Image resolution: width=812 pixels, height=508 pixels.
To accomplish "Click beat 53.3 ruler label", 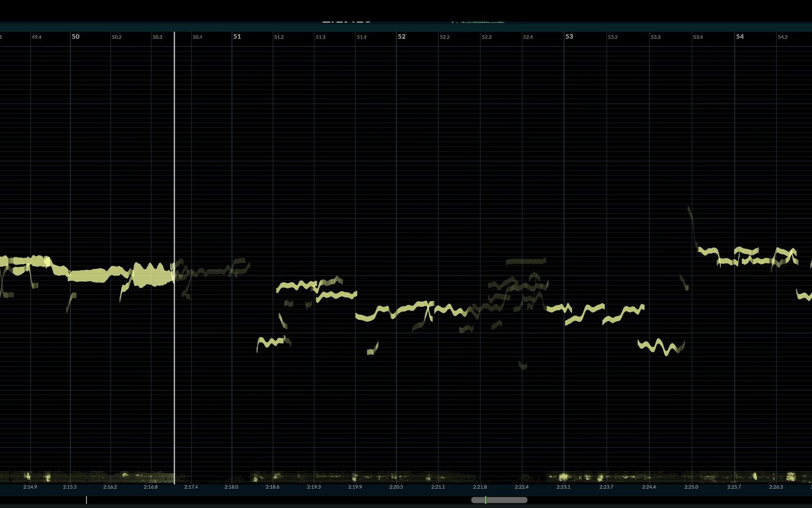I will [x=656, y=37].
